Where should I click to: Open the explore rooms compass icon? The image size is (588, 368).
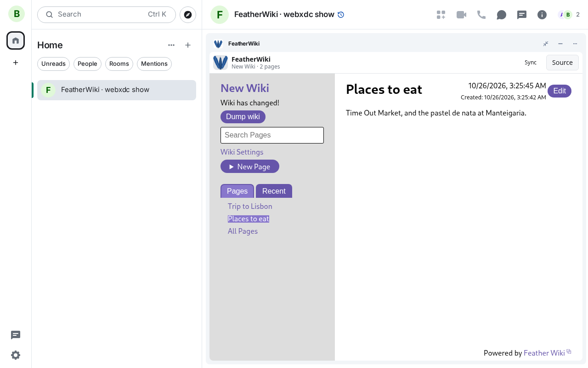[x=188, y=15]
